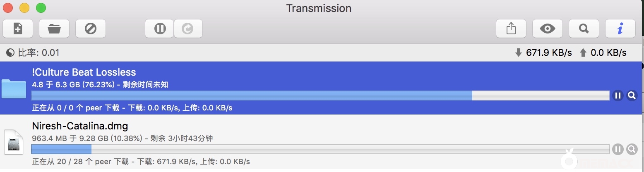Screen dimensions: 644x172
Task: Pause the Niresh-Catalina.dmg download
Action: 618,149
